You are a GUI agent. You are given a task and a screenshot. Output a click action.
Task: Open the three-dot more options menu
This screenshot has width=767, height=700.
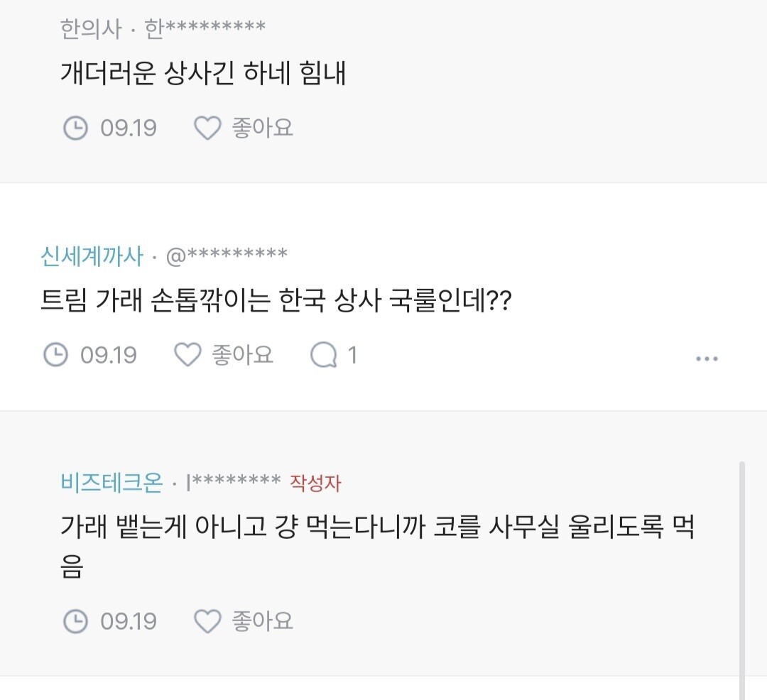tap(707, 359)
